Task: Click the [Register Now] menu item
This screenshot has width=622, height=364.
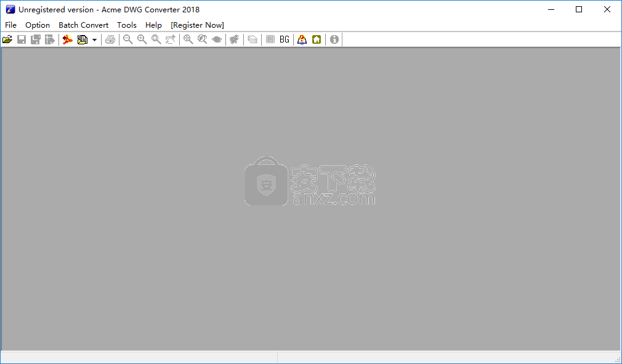Action: pyautogui.click(x=198, y=25)
